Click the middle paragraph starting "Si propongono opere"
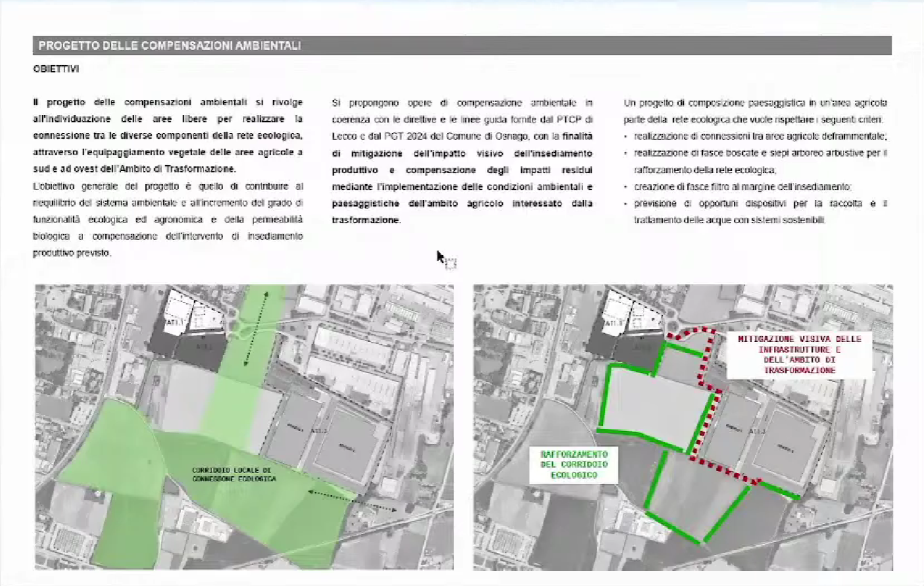This screenshot has height=586, width=924. (462, 161)
